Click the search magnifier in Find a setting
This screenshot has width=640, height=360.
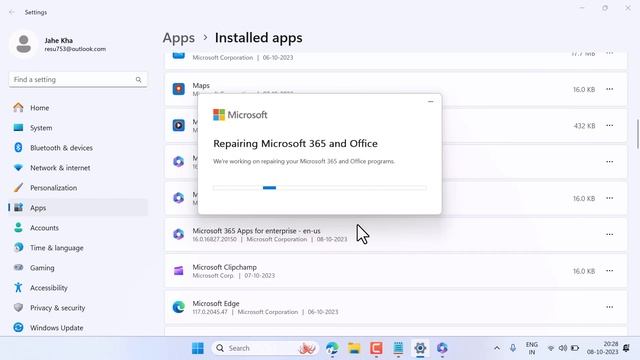click(138, 80)
